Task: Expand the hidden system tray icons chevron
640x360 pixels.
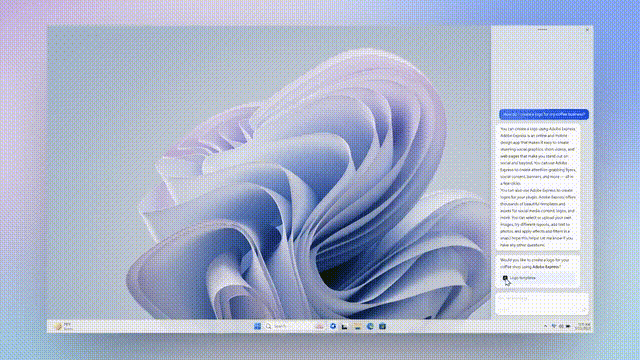Action: pyautogui.click(x=546, y=326)
